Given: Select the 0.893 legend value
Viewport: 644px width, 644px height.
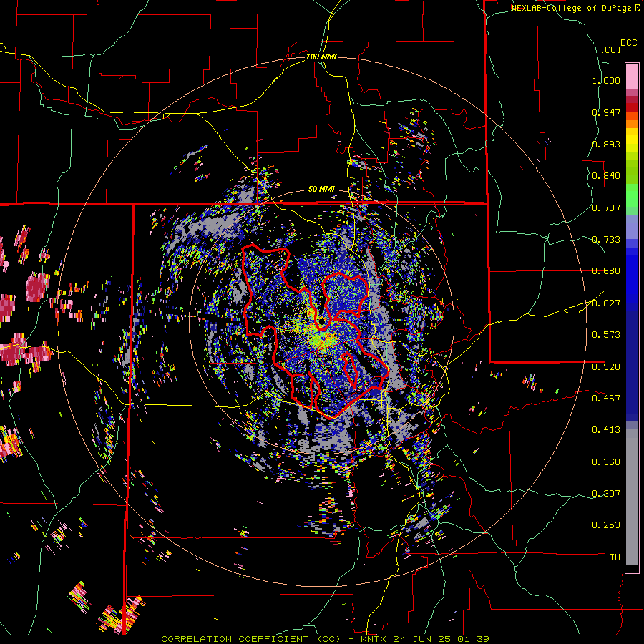Looking at the screenshot, I should [606, 144].
